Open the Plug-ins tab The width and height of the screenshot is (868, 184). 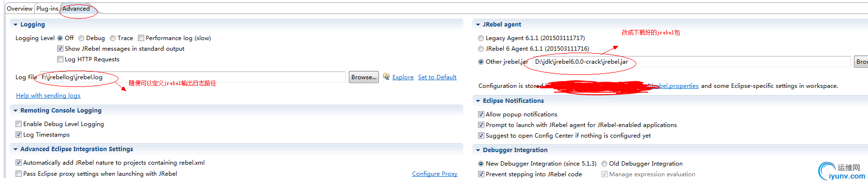pos(47,9)
